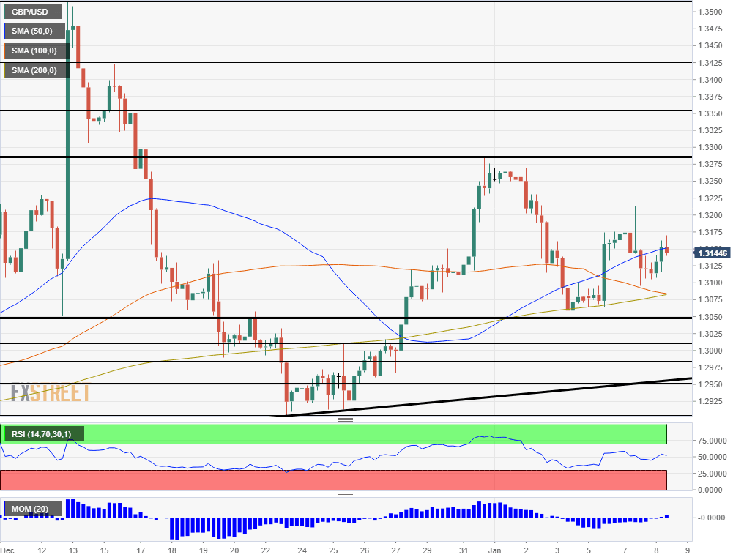This screenshot has width=744, height=560.
Task: Grab the resize handle above the MOM panel
Action: tap(346, 495)
